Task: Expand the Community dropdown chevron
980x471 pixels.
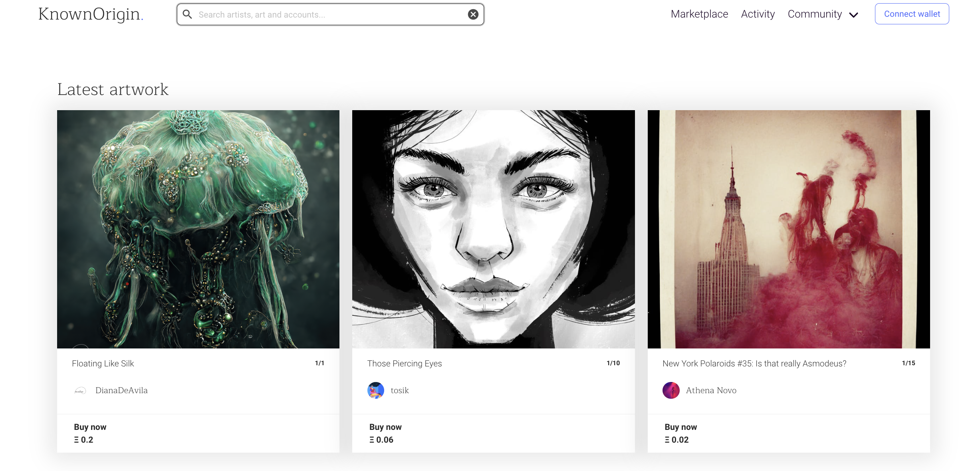Action: tap(854, 15)
